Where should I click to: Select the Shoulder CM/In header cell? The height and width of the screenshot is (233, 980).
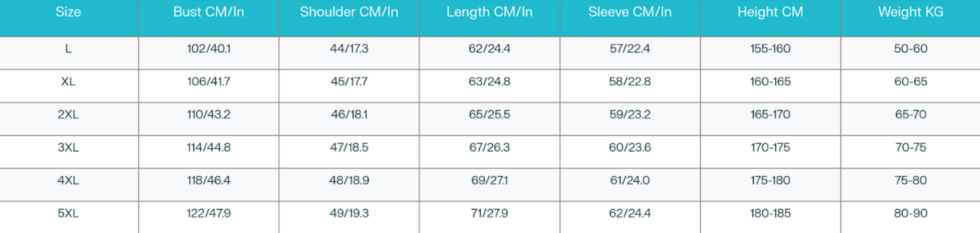pyautogui.click(x=349, y=12)
